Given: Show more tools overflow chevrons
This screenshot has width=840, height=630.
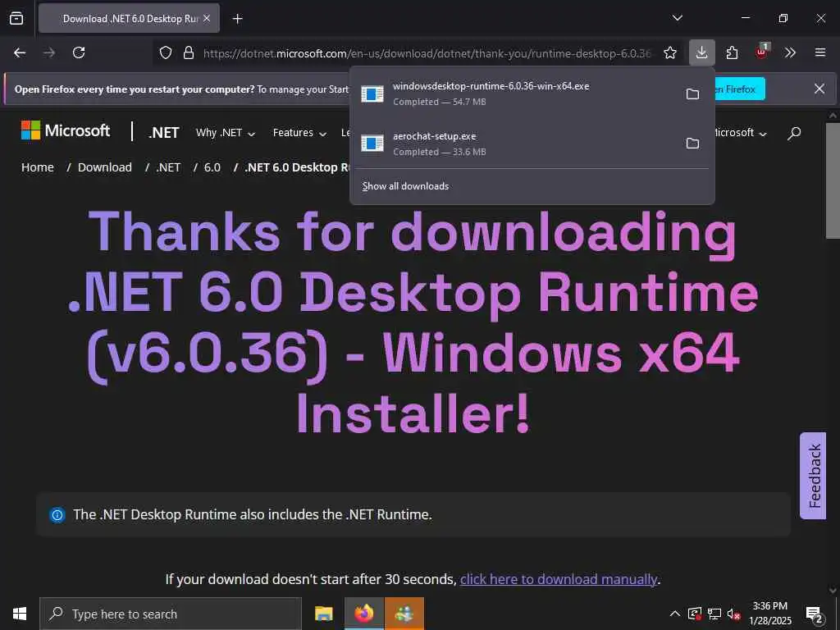Looking at the screenshot, I should pos(790,52).
